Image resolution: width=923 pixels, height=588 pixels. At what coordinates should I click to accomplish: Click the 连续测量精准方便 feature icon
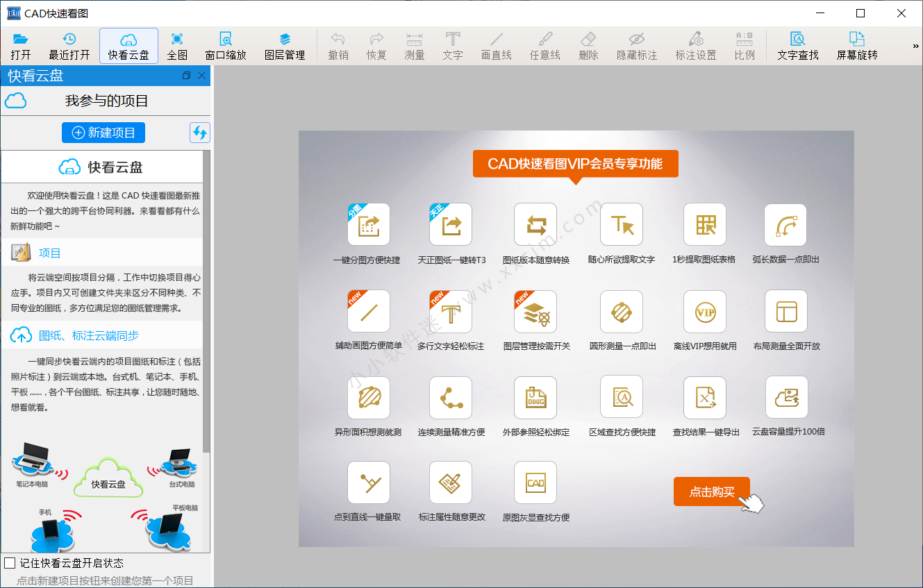click(451, 398)
